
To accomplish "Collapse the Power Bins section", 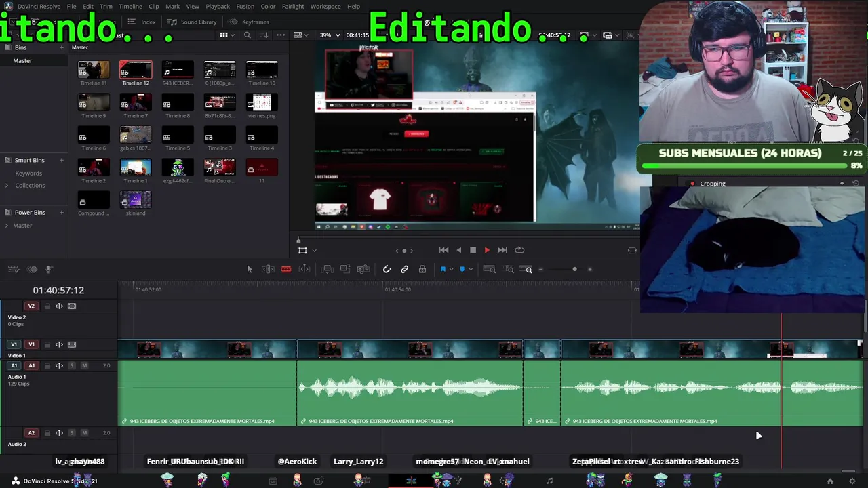I will pyautogui.click(x=7, y=212).
